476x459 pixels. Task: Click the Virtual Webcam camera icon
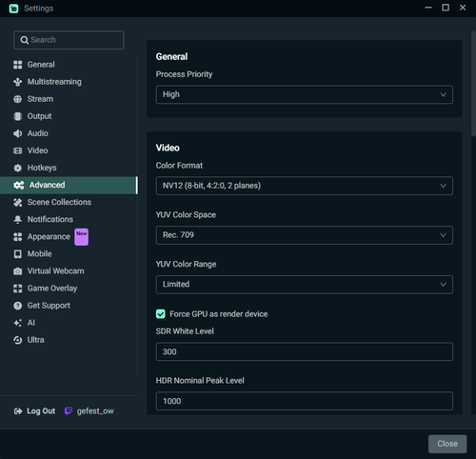[18, 271]
